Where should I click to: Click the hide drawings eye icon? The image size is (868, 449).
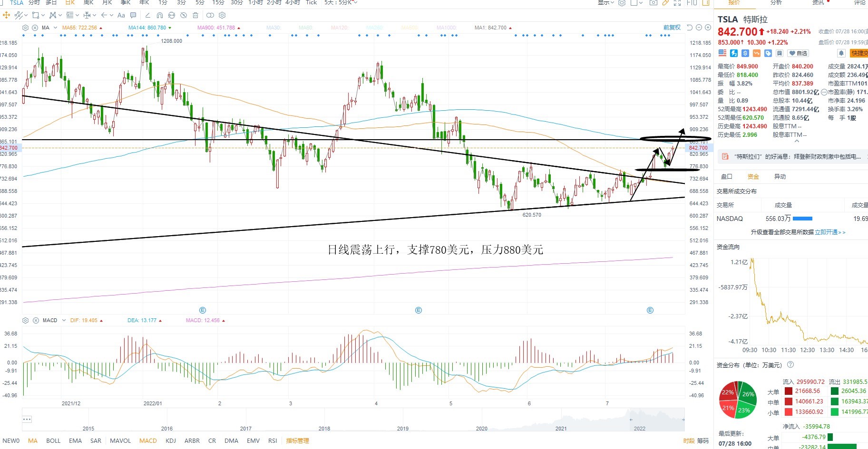(184, 15)
